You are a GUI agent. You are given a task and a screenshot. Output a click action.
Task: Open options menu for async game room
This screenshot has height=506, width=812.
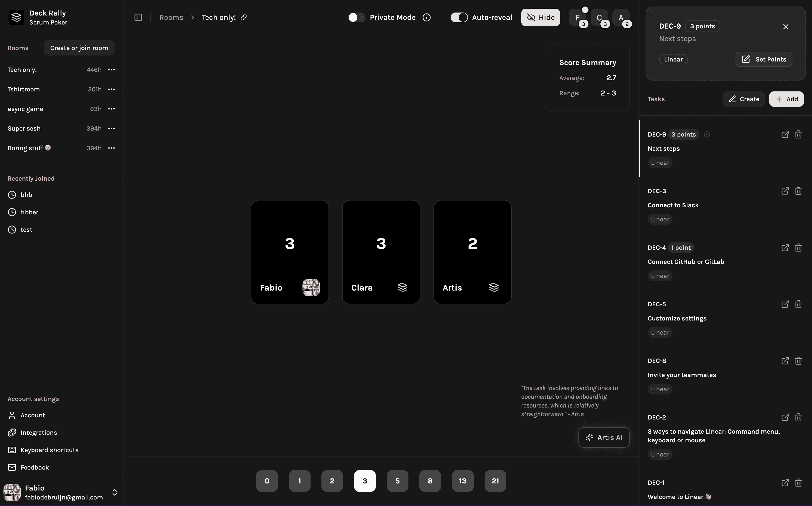click(x=111, y=109)
